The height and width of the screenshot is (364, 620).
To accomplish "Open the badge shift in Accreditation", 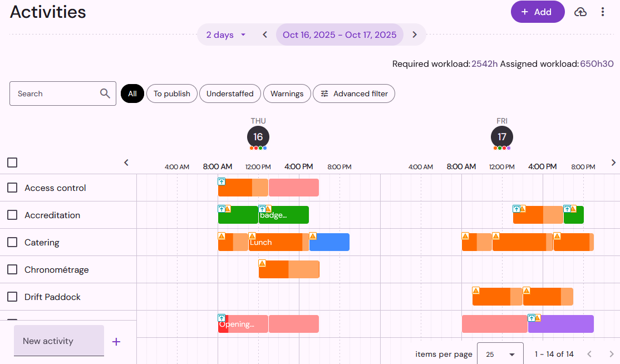I will click(x=284, y=215).
